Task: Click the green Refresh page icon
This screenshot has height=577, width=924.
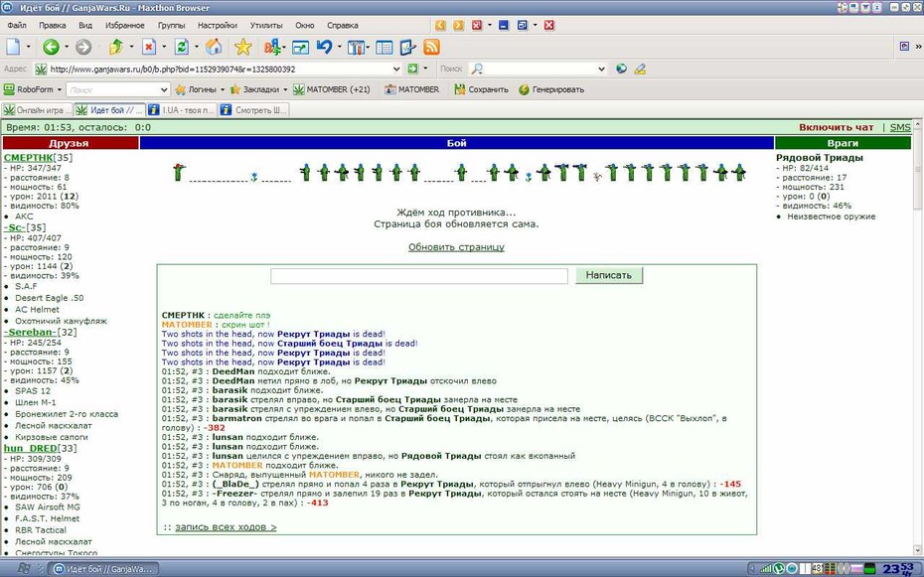Action: pyautogui.click(x=182, y=47)
